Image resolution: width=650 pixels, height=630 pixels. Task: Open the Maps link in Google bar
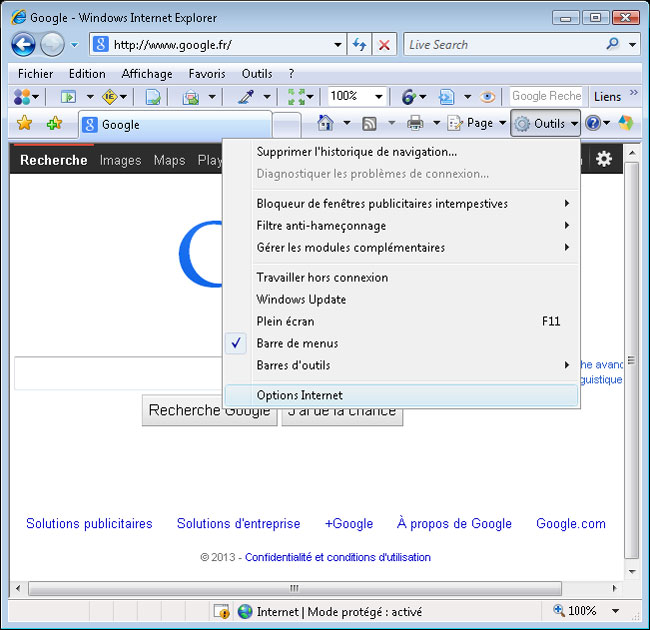coord(169,160)
